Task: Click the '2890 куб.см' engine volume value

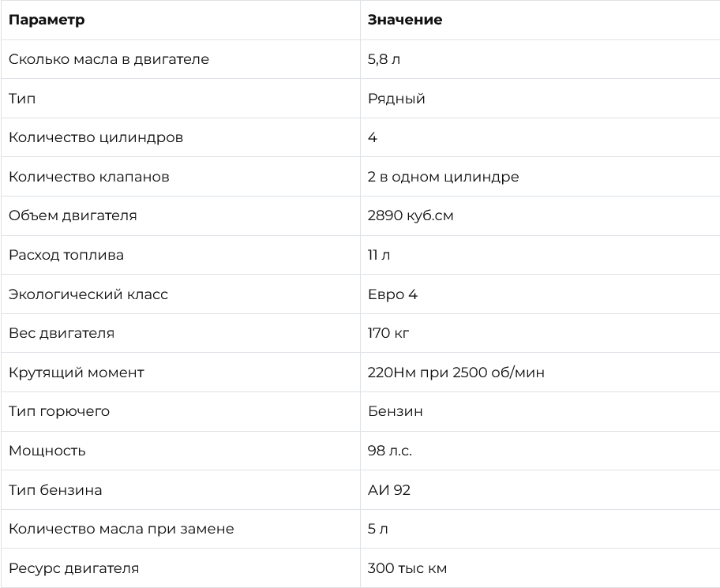Action: pyautogui.click(x=411, y=215)
